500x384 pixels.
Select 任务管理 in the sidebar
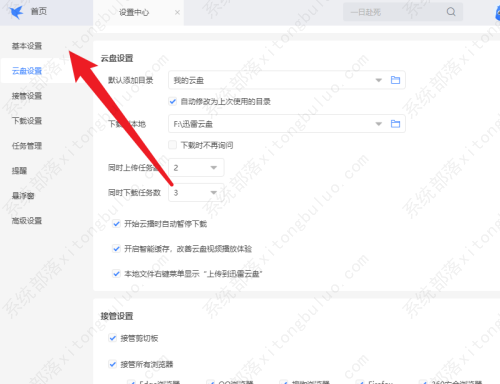tap(27, 146)
